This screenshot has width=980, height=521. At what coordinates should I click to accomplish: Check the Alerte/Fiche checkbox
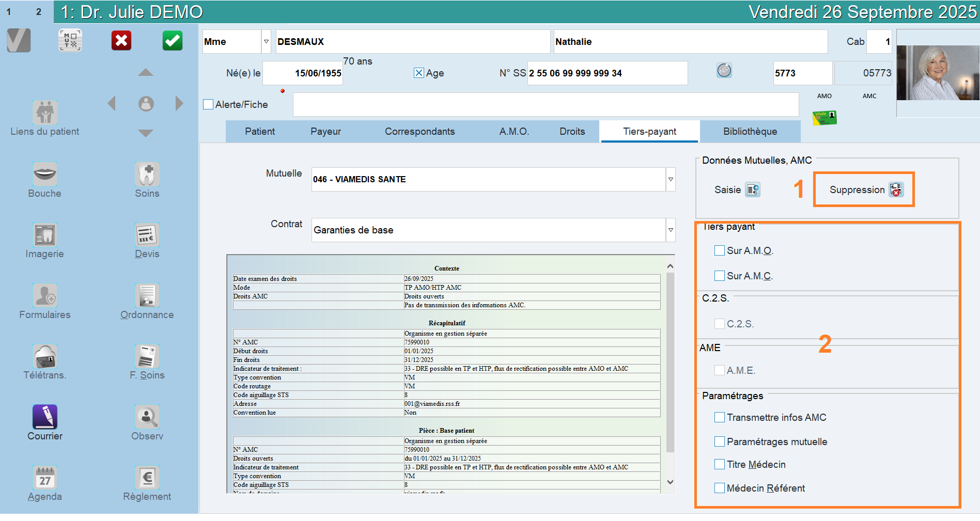[209, 105]
